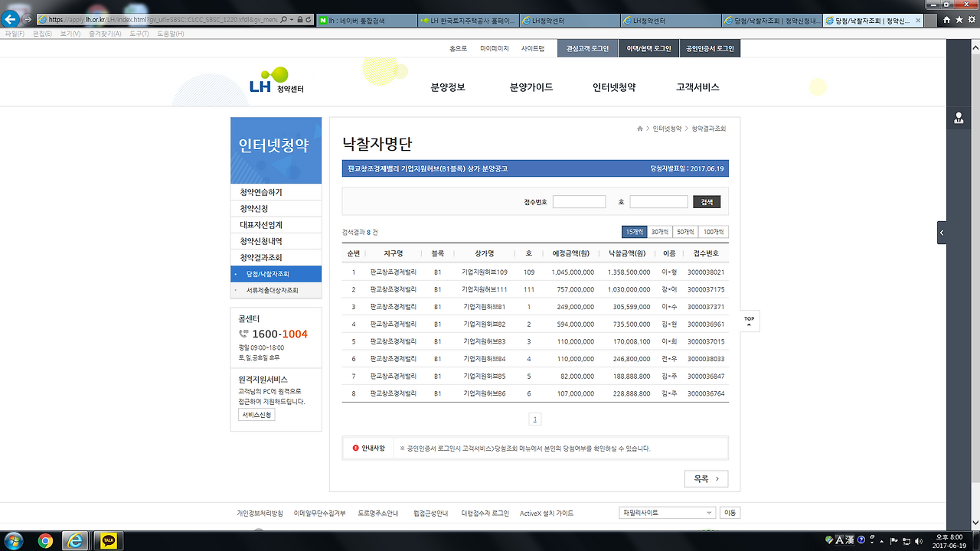This screenshot has width=980, height=551.
Task: Click the favorites star icon in browser toolbar
Action: pyautogui.click(x=959, y=18)
